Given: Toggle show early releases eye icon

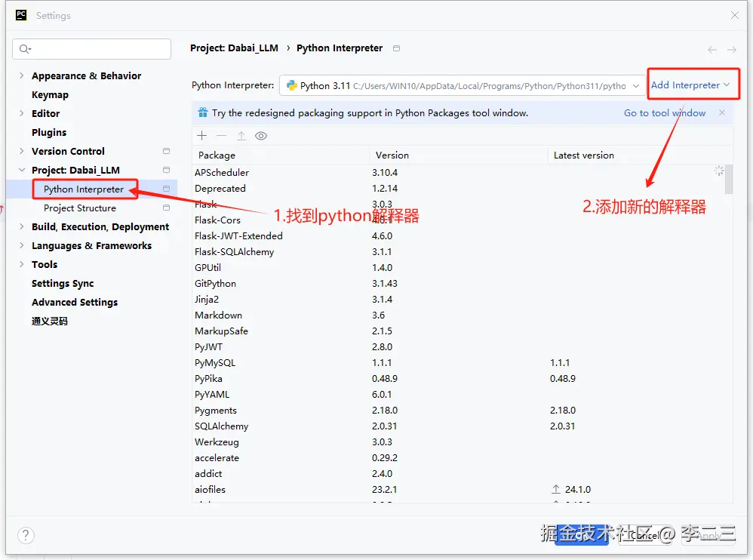Looking at the screenshot, I should pos(261,136).
